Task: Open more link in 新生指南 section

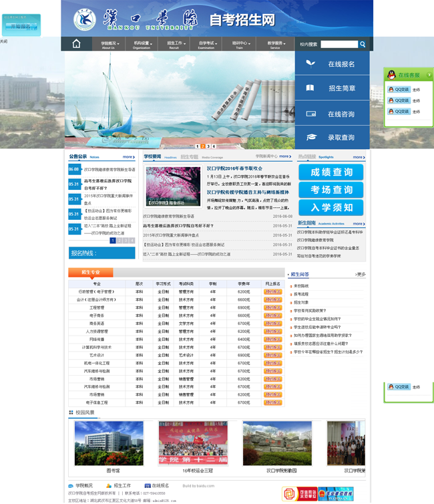Action: (x=359, y=224)
